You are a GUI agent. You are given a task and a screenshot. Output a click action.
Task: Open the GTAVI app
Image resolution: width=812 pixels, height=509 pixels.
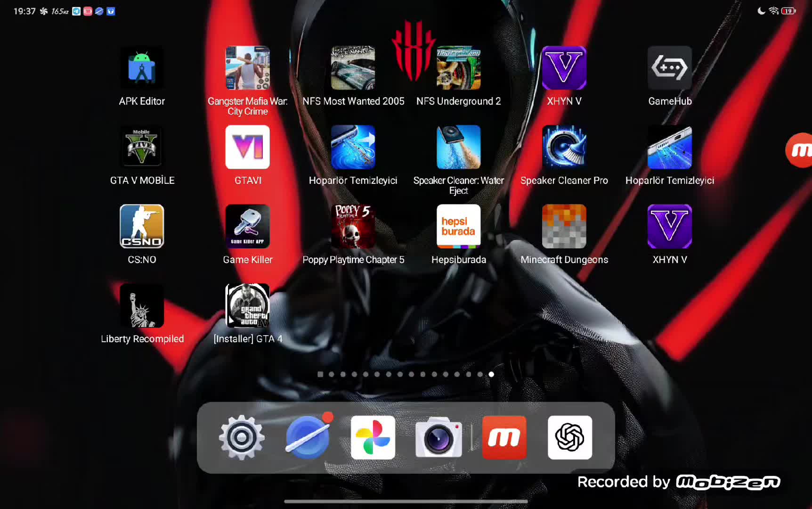tap(247, 147)
